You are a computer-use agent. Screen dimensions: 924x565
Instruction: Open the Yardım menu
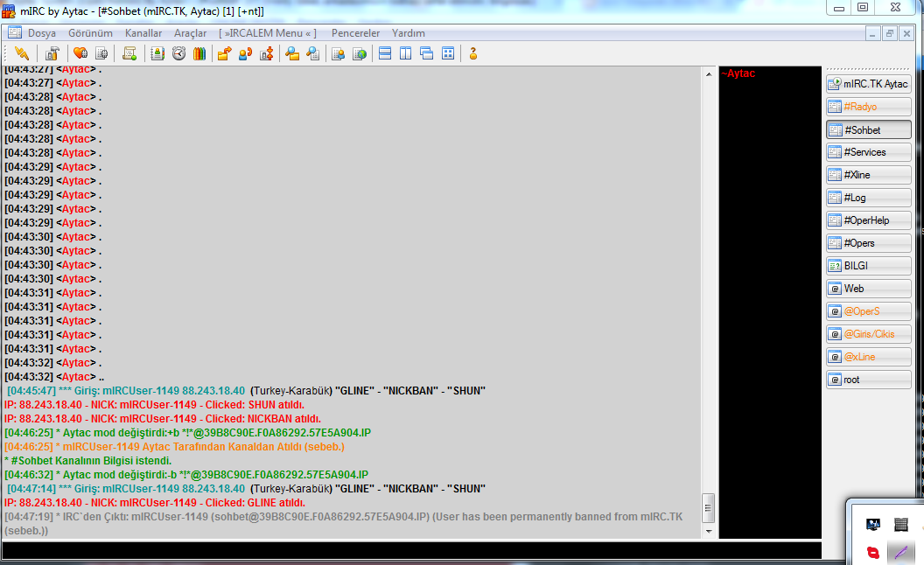409,33
